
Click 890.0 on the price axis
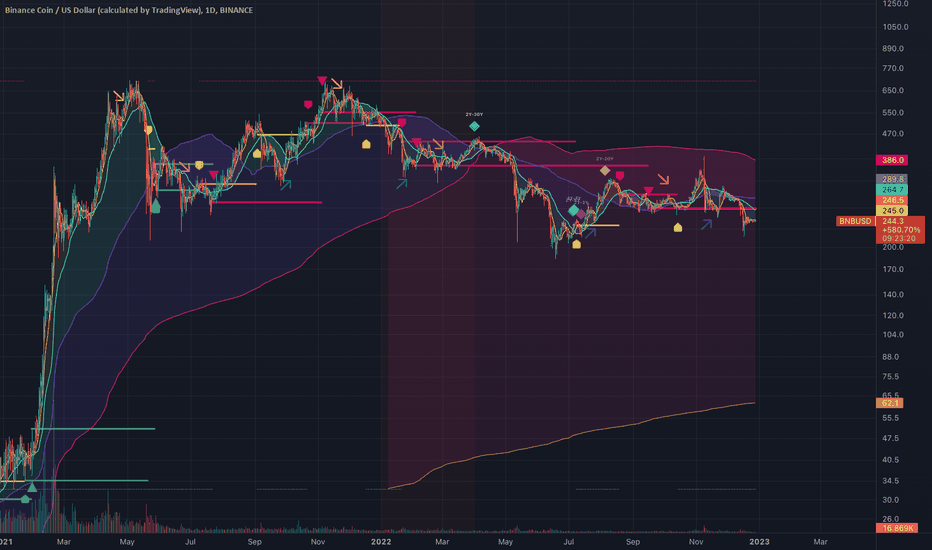click(893, 48)
